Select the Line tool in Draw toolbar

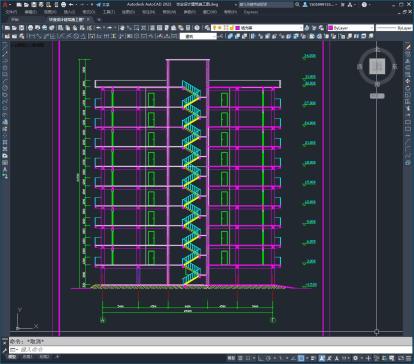5,47
